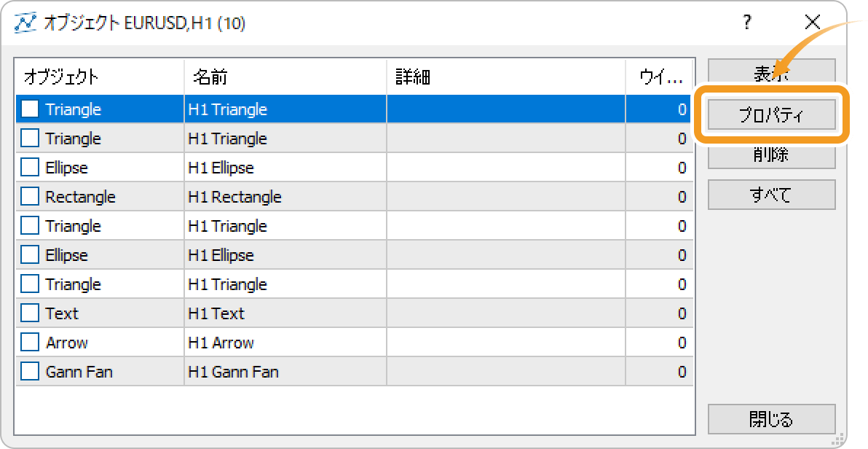The width and height of the screenshot is (868, 449).
Task: Click the すべて (All) button
Action: [772, 195]
